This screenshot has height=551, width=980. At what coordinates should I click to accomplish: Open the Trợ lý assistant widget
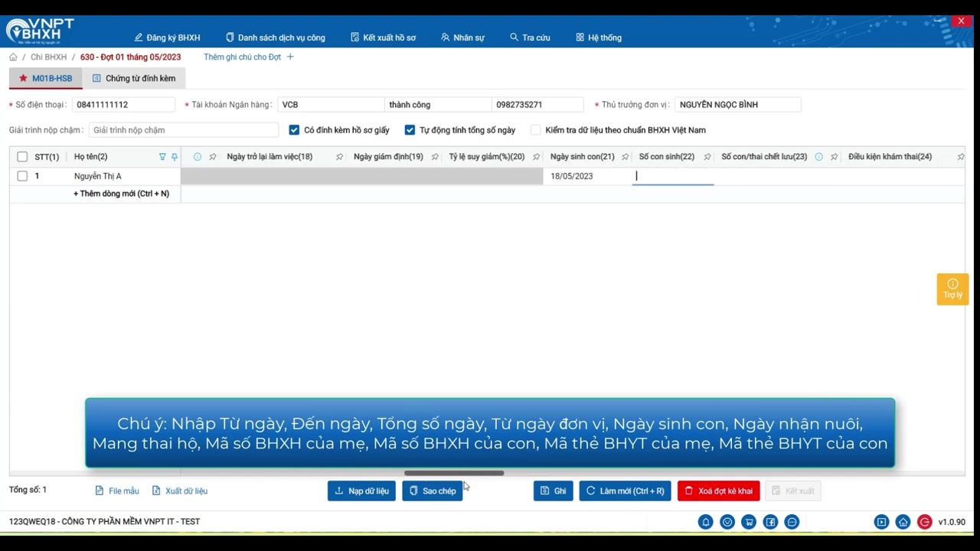[x=952, y=289]
